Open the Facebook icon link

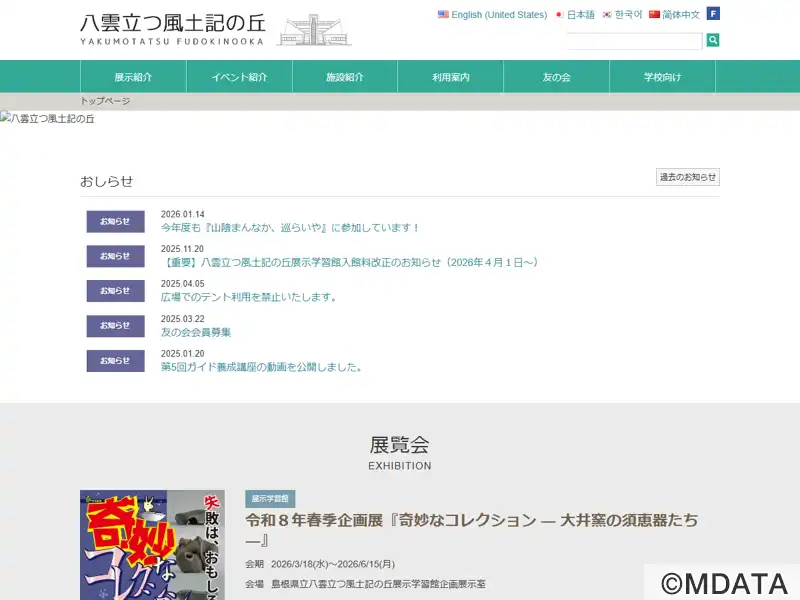tap(713, 14)
